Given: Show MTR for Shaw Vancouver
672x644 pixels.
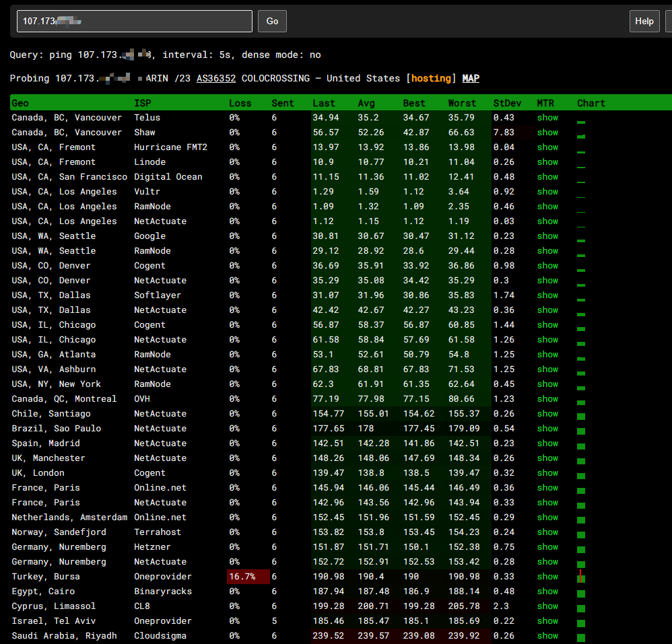Looking at the screenshot, I should [x=547, y=133].
